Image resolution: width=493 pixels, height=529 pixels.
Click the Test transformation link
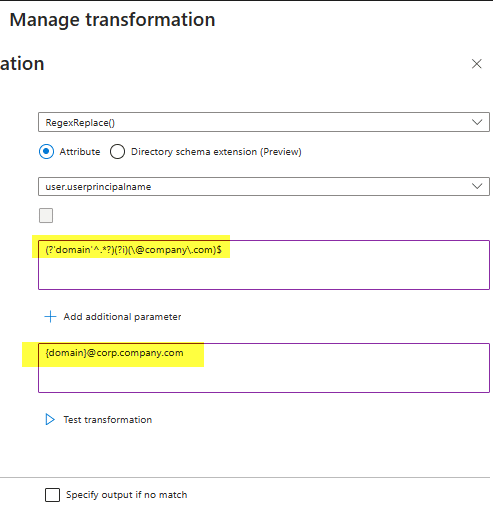click(108, 420)
